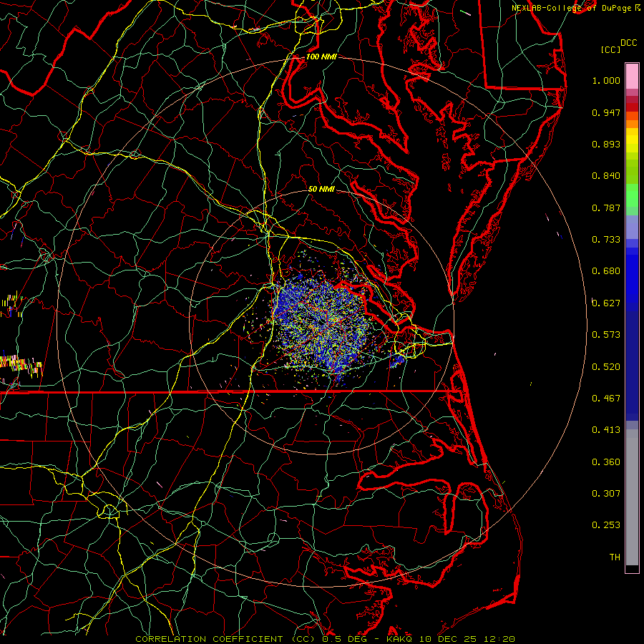644x644 pixels.
Task: Click the 0.307 scale value
Action: pos(606,494)
